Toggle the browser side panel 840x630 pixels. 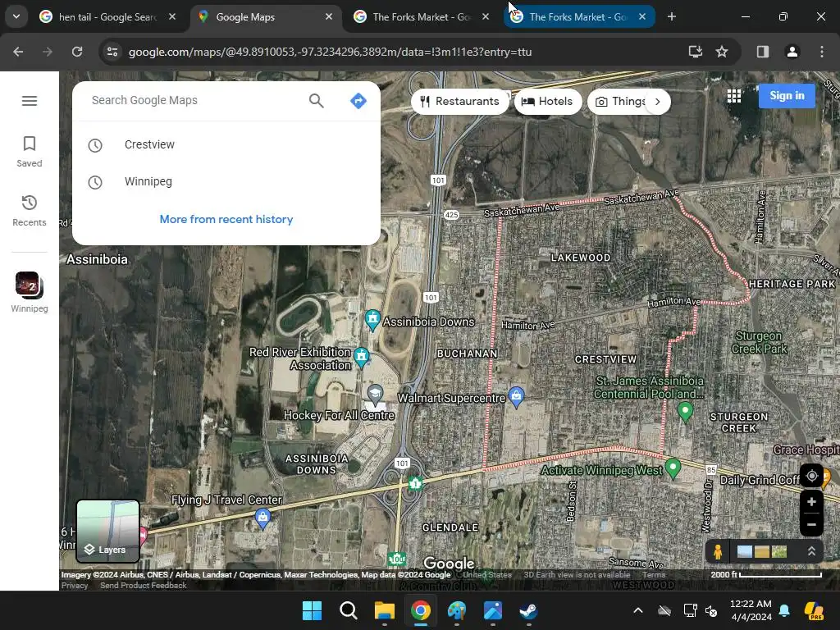[x=763, y=52]
